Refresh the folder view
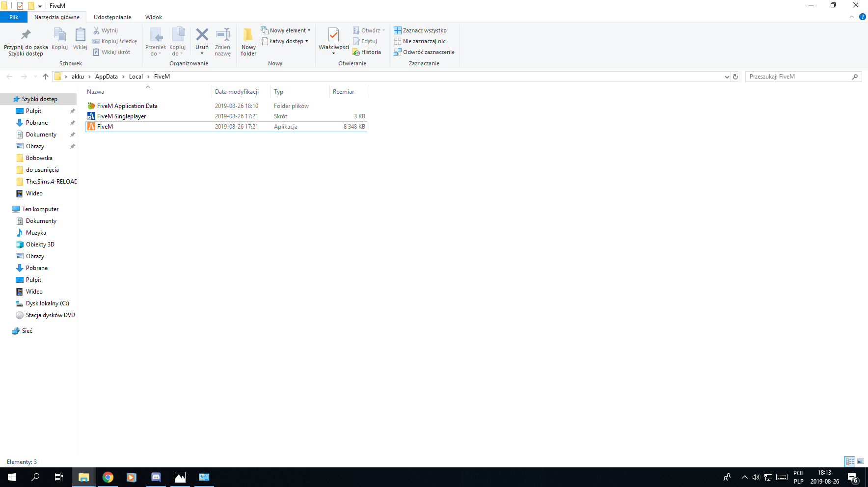This screenshot has width=868, height=487. 735,77
